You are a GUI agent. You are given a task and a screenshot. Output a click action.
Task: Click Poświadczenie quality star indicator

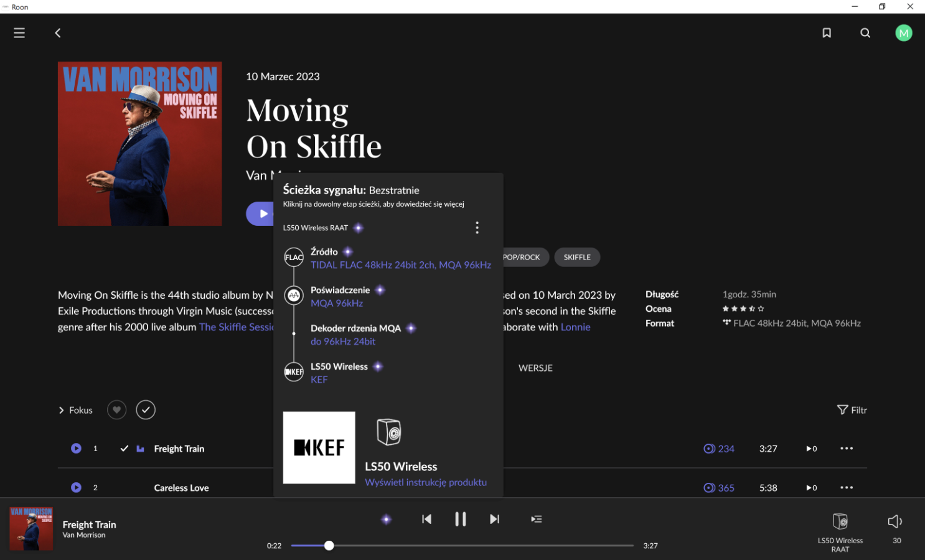point(380,291)
